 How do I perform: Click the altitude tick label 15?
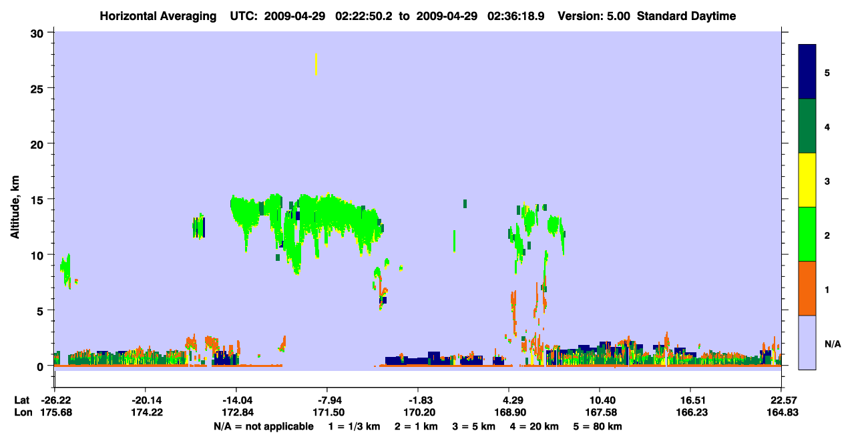point(39,199)
